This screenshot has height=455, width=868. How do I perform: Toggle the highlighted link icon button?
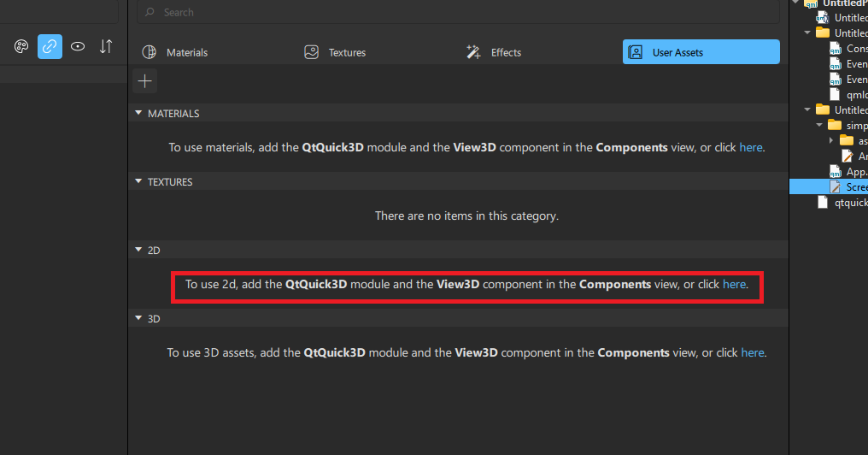click(50, 47)
